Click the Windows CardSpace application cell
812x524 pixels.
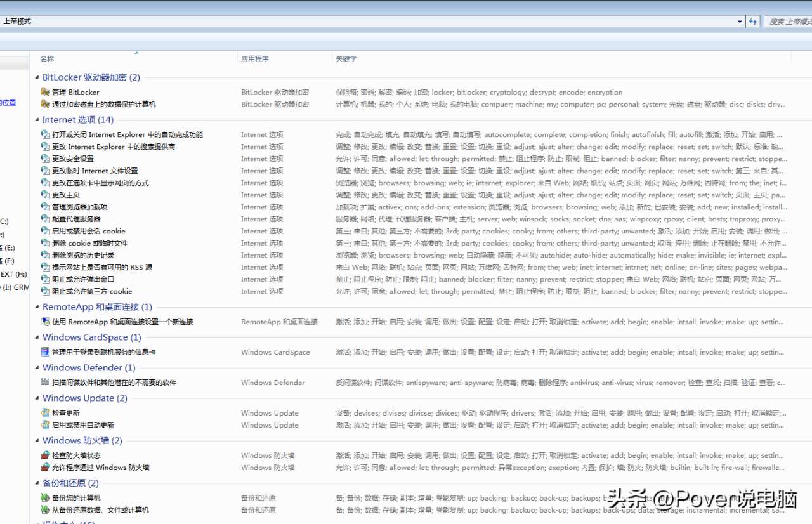tap(275, 352)
